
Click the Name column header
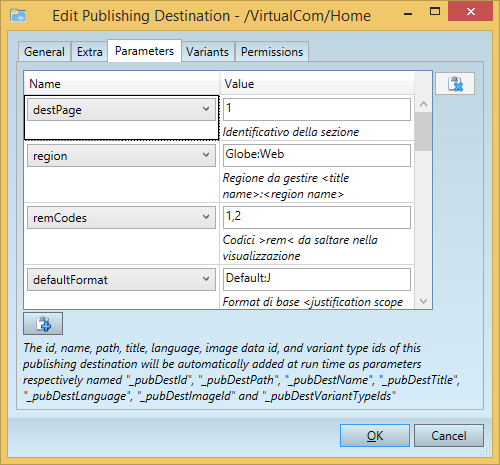(x=121, y=83)
